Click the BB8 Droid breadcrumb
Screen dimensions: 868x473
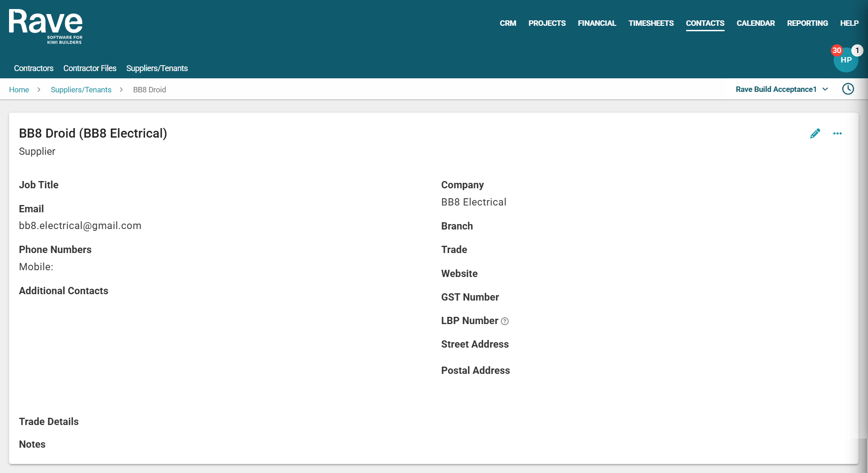coord(149,90)
